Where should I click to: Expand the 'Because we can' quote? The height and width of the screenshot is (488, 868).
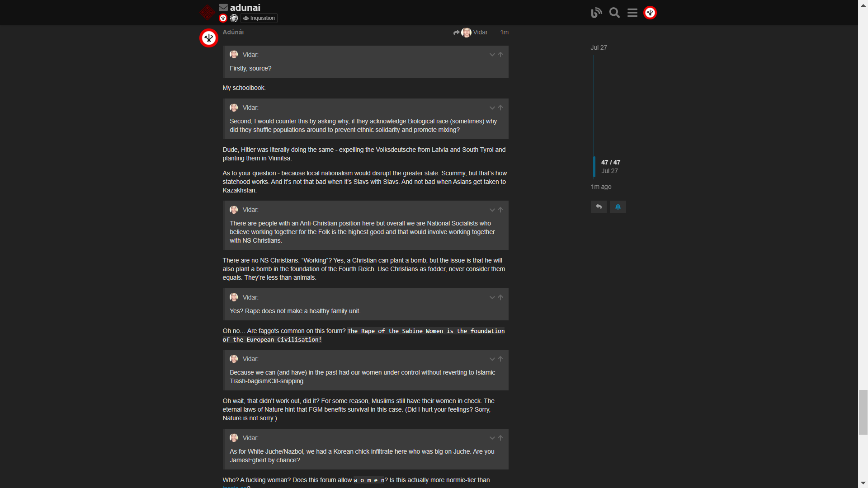492,359
